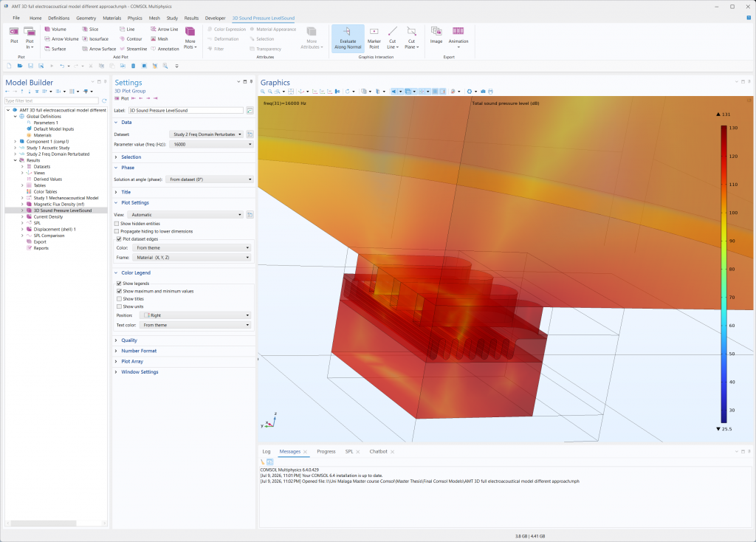Click the Zoom Extents icon in Graphics
The image size is (756, 542).
(291, 91)
